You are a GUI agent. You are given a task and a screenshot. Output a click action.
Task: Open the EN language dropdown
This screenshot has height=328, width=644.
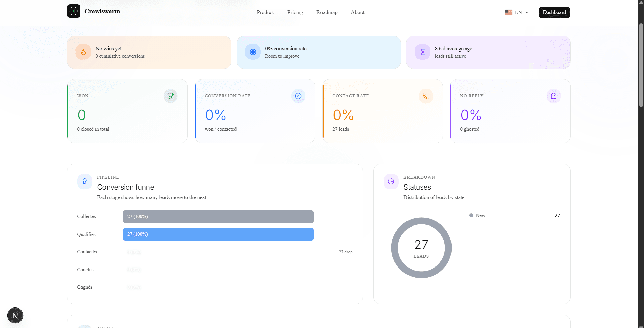(517, 12)
